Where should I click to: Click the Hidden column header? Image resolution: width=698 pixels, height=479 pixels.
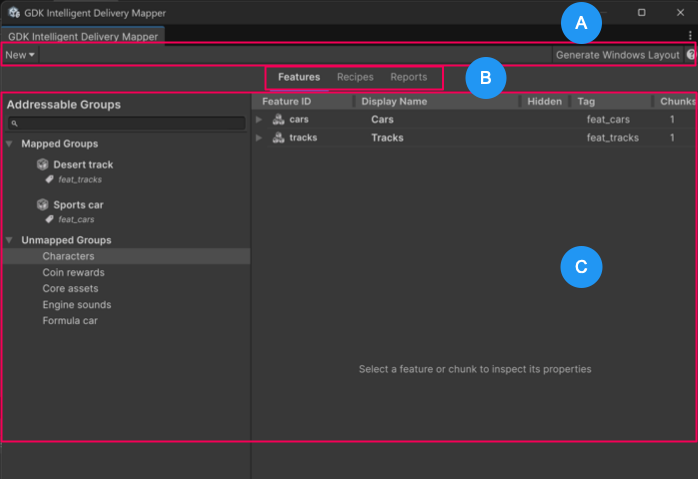544,101
